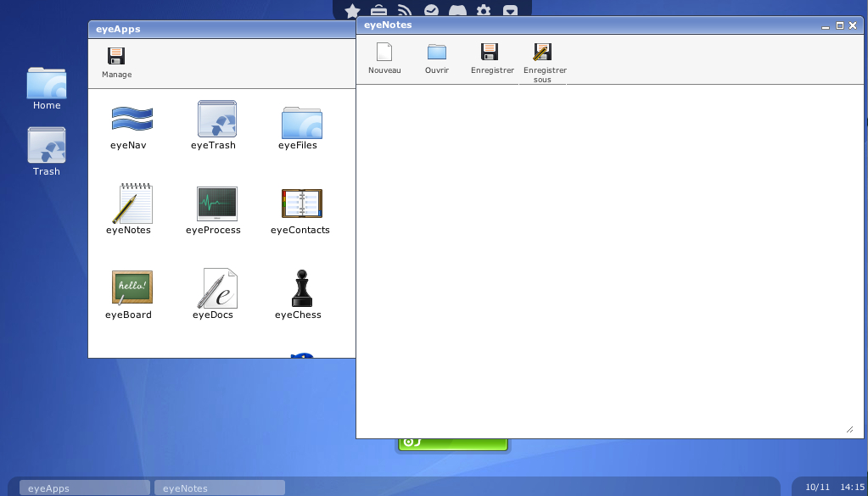Switch to eyeNotes in taskbar
The image size is (868, 496).
(x=220, y=488)
